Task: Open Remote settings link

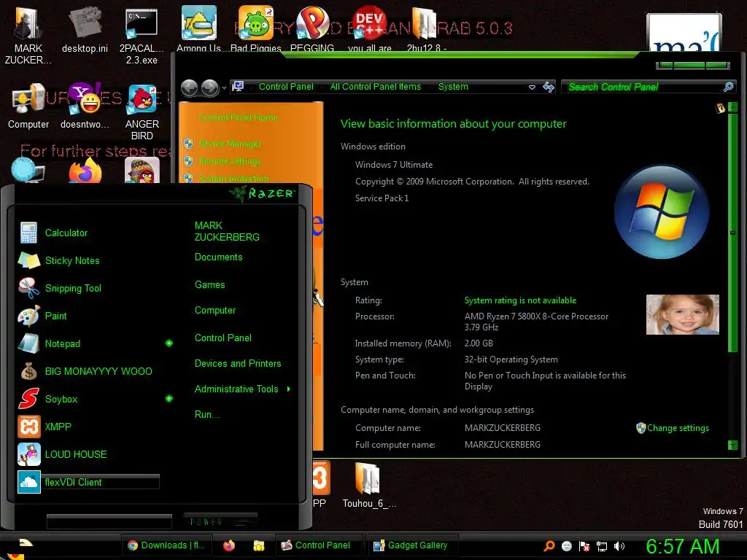Action: (x=230, y=161)
